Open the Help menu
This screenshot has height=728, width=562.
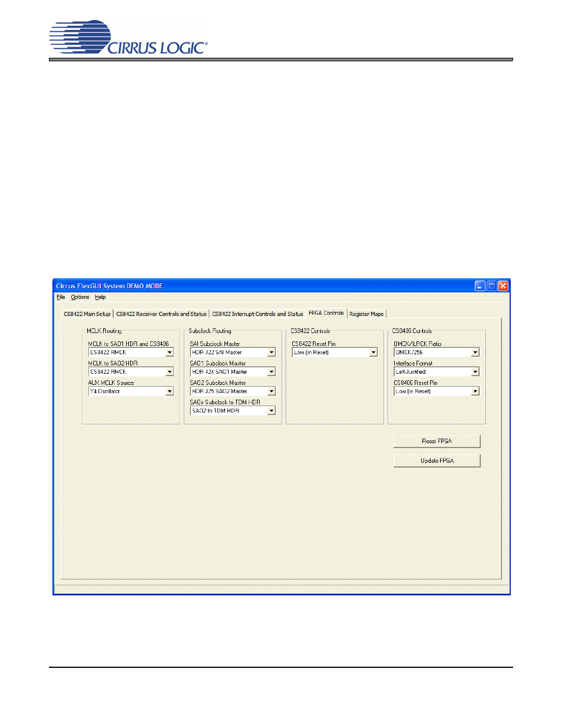(x=100, y=297)
